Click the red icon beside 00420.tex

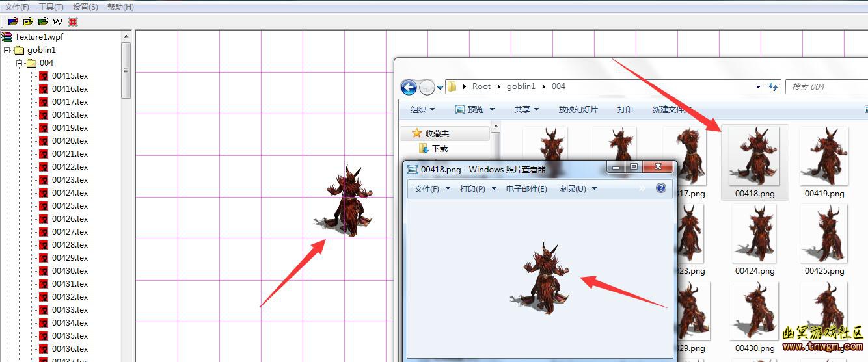click(44, 141)
